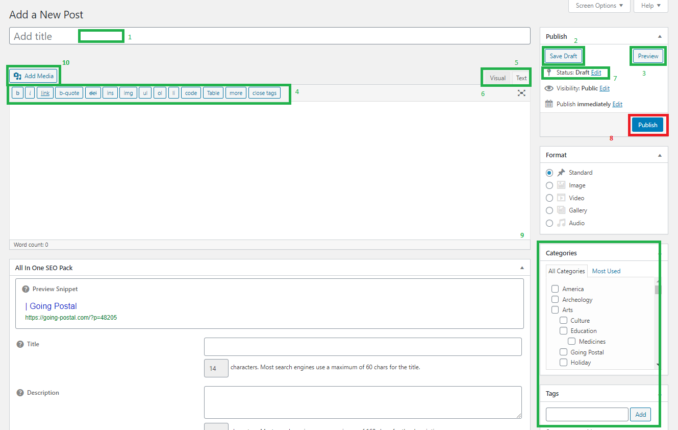The height and width of the screenshot is (430, 678).
Task: Click inside the post content editor area
Action: click(x=270, y=170)
